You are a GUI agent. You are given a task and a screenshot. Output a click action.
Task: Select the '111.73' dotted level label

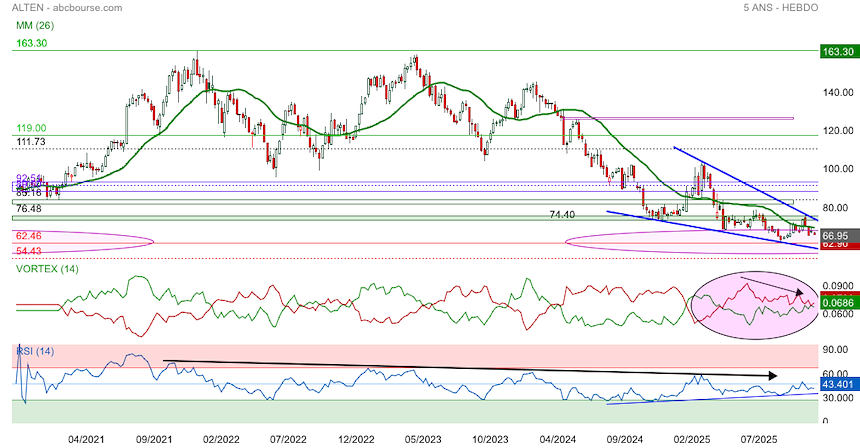click(x=31, y=142)
